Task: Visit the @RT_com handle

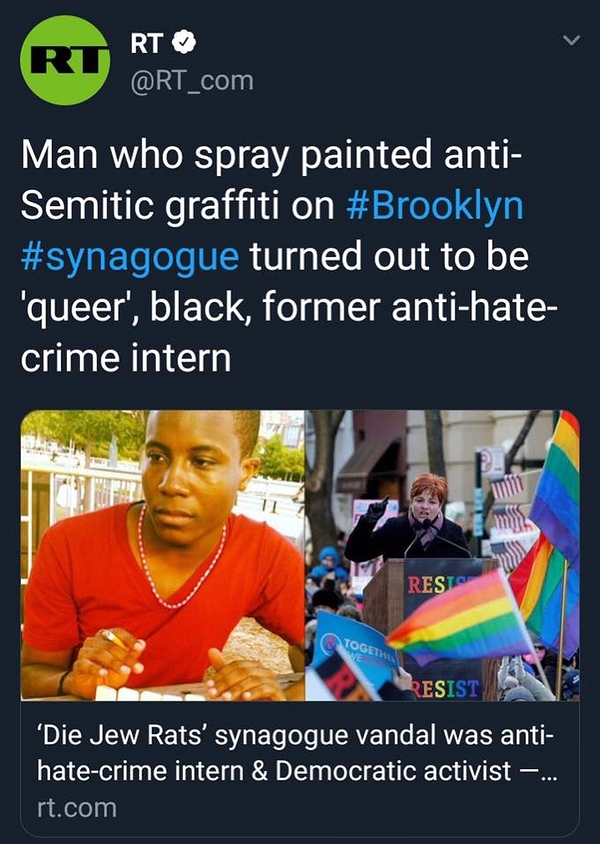Action: [x=192, y=81]
